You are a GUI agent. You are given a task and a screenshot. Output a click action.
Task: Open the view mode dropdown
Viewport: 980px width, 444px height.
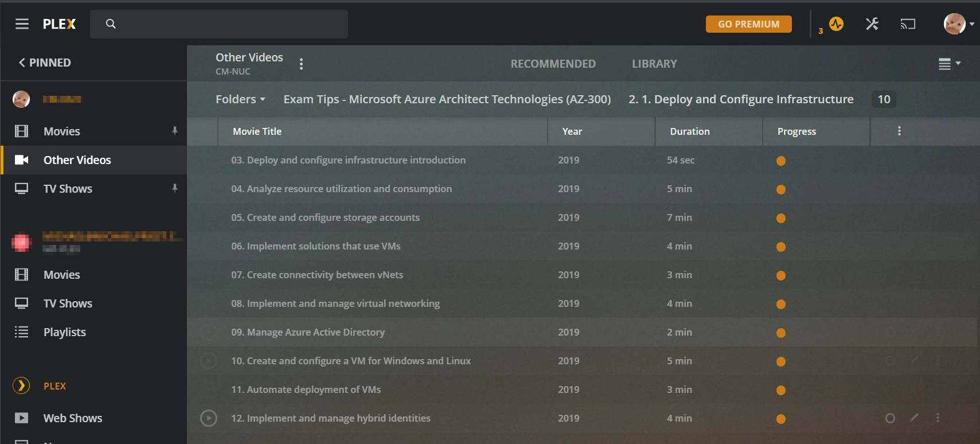pos(949,64)
